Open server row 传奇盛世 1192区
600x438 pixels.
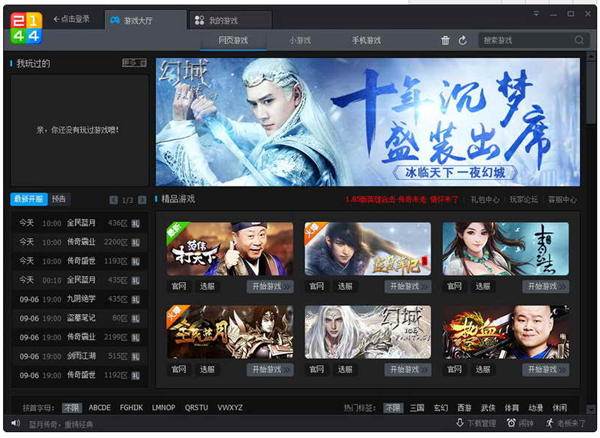click(80, 375)
